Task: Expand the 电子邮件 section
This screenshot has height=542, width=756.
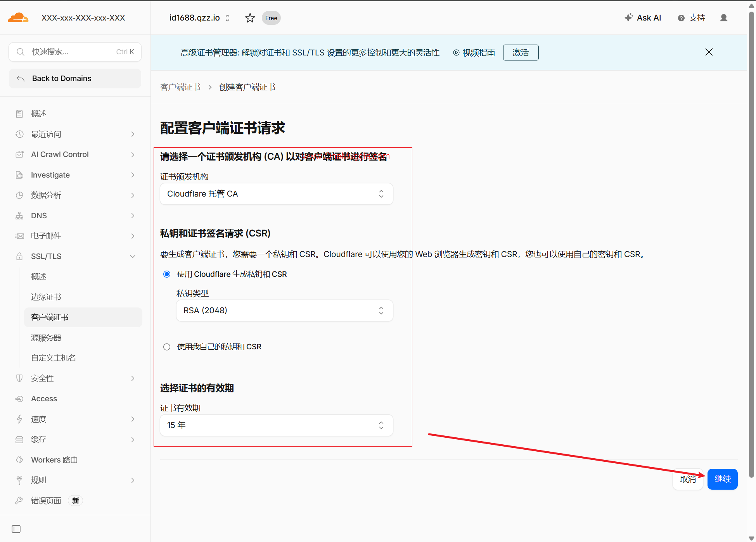Action: click(133, 236)
